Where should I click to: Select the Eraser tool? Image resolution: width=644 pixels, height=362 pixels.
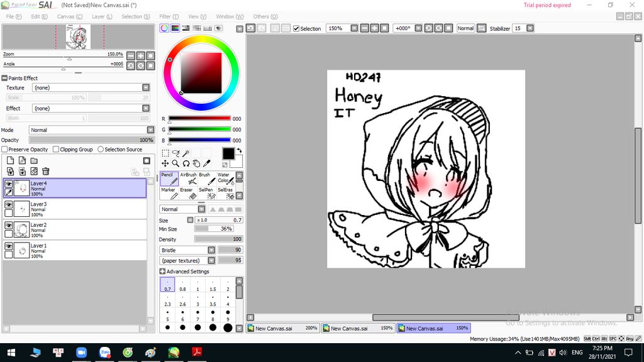point(188,194)
